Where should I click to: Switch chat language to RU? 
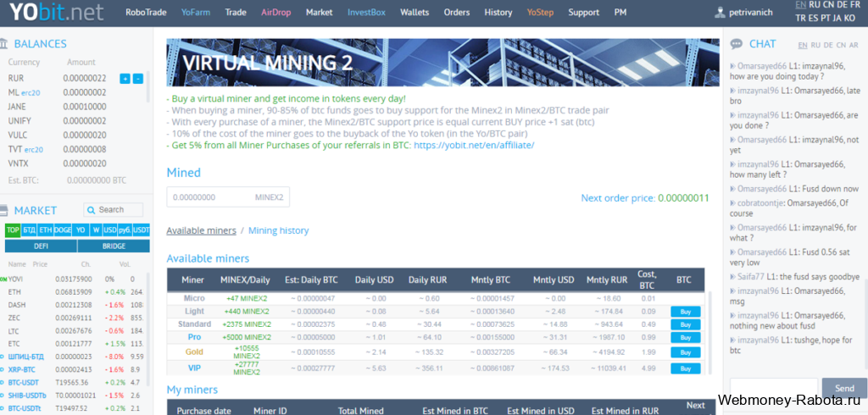click(x=815, y=45)
